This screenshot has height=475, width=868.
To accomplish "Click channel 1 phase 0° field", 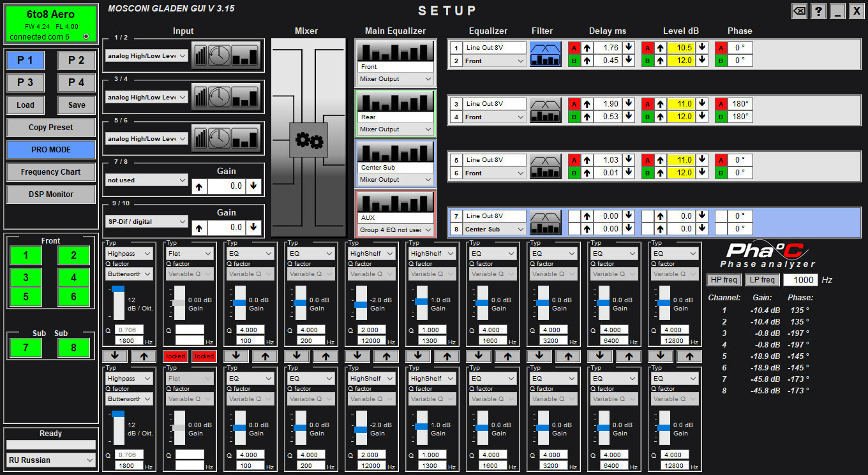I will pyautogui.click(x=740, y=48).
